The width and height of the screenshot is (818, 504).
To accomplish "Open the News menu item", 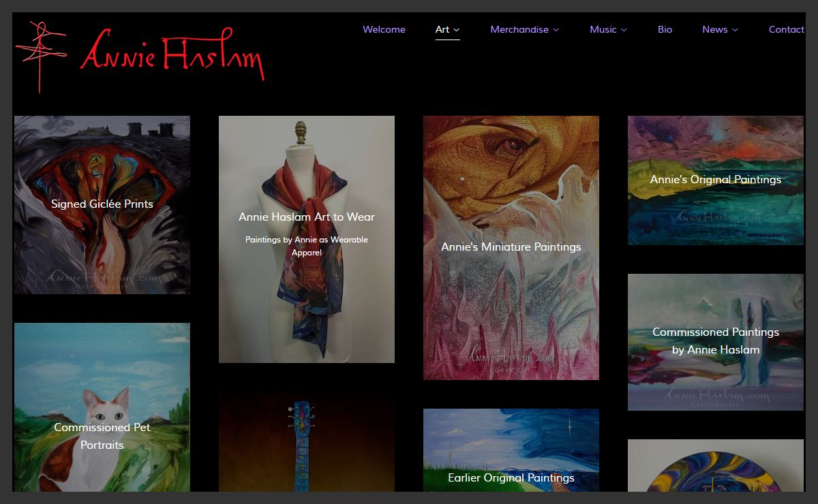I will [x=715, y=29].
